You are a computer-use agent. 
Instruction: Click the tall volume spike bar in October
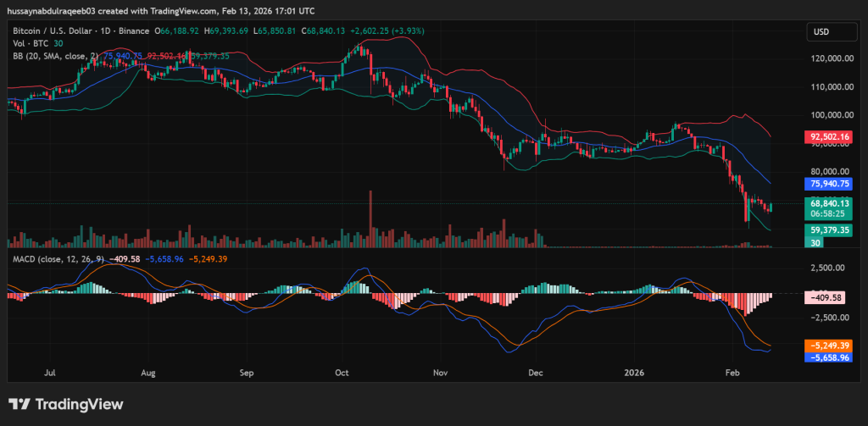pos(370,219)
